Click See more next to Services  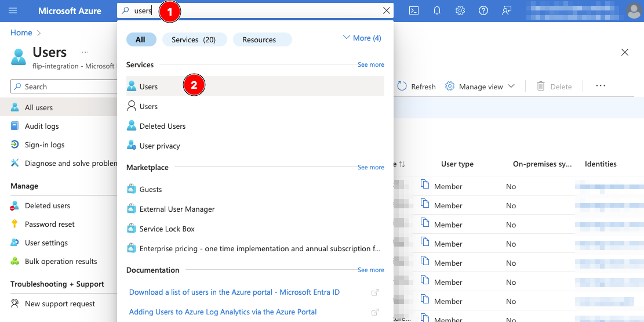click(371, 64)
